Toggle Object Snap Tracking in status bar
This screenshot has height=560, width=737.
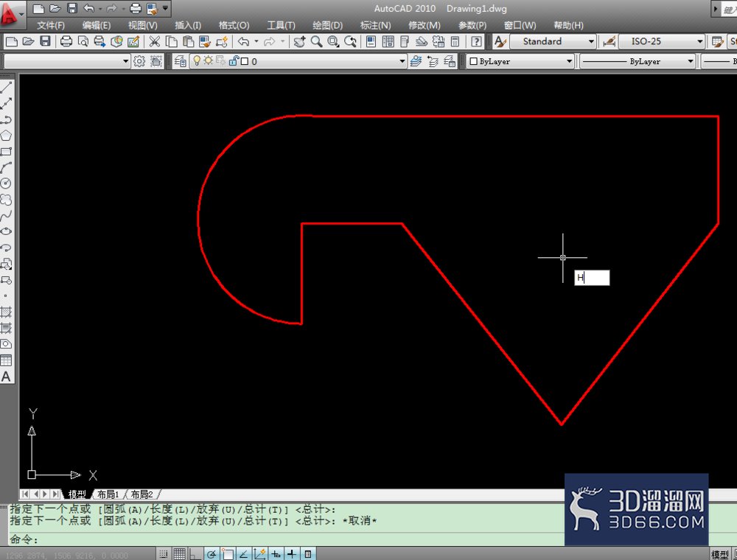[x=243, y=554]
